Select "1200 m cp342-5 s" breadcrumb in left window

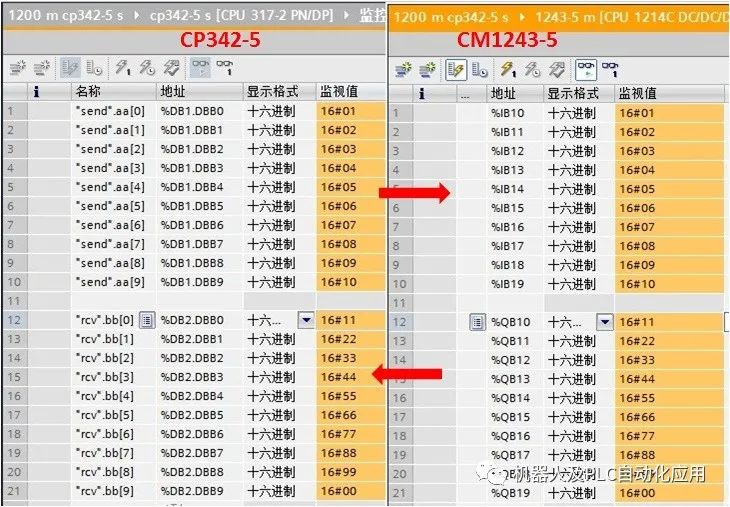66,15
